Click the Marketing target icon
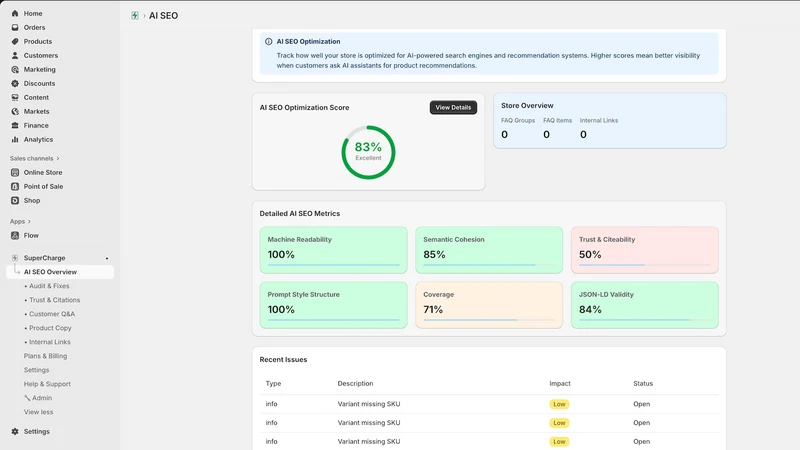 pyautogui.click(x=15, y=69)
